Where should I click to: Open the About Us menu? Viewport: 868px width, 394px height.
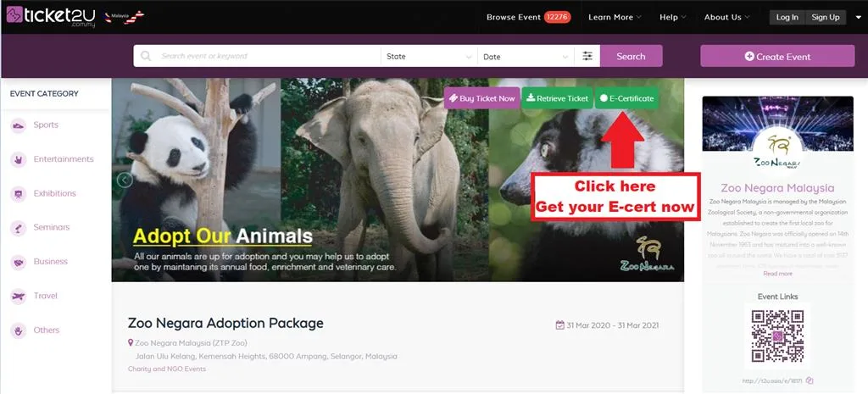[x=727, y=17]
